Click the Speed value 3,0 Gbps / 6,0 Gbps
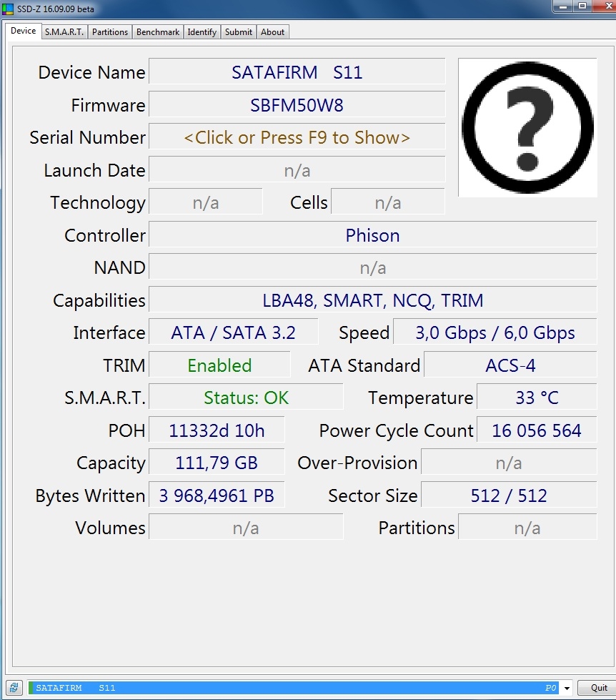The image size is (616, 700). (495, 332)
